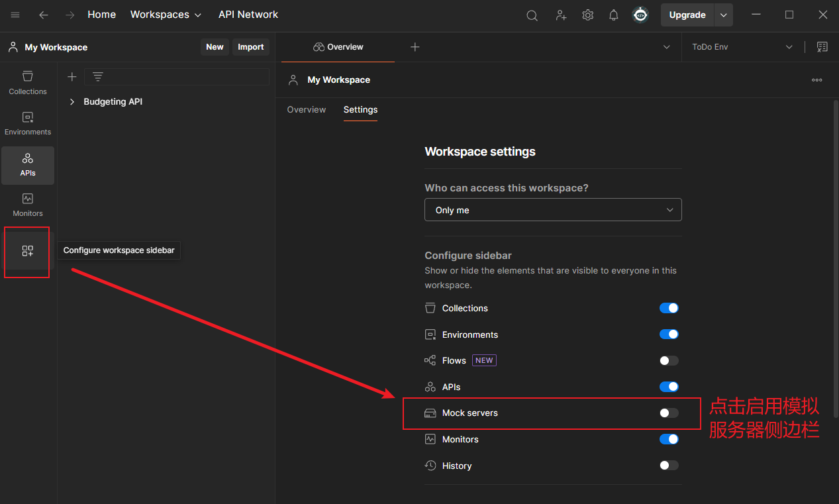The width and height of the screenshot is (839, 504).
Task: Open the workspace three-dot options menu
Action: click(817, 80)
